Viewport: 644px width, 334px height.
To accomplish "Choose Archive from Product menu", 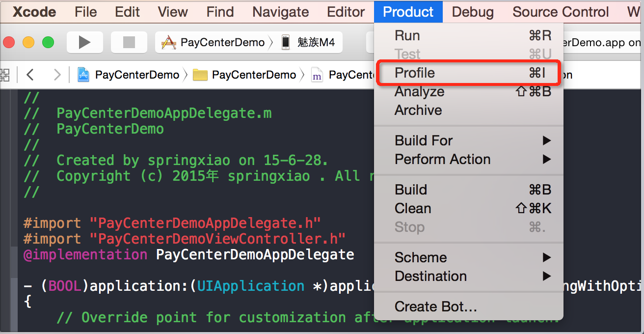I will (469, 110).
